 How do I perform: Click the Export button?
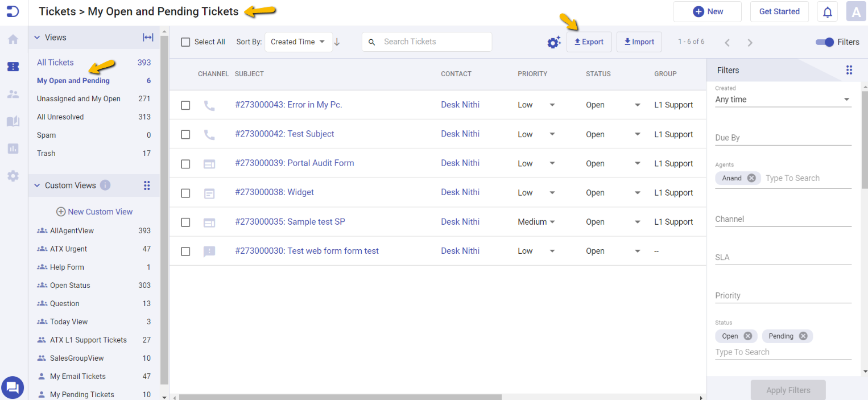pyautogui.click(x=589, y=42)
